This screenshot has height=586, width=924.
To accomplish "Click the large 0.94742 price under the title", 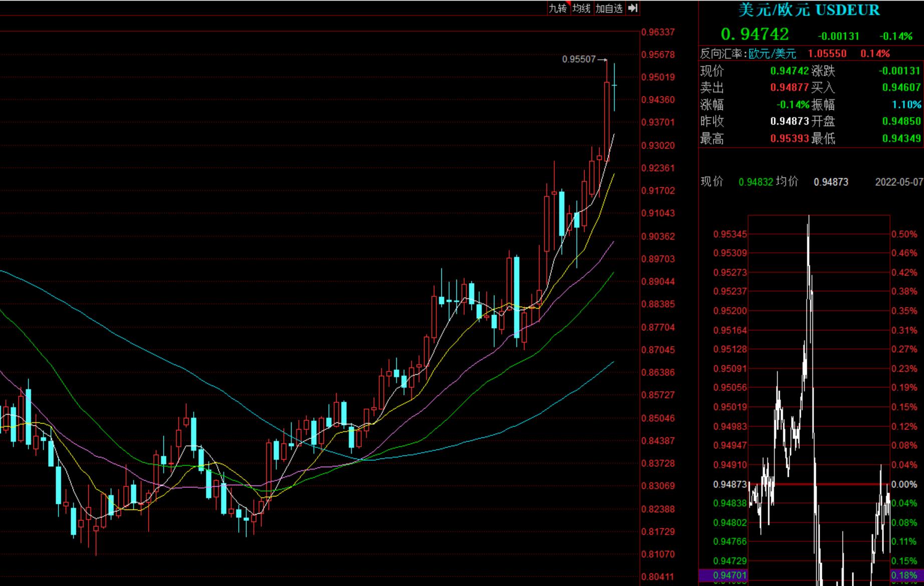I will click(755, 34).
